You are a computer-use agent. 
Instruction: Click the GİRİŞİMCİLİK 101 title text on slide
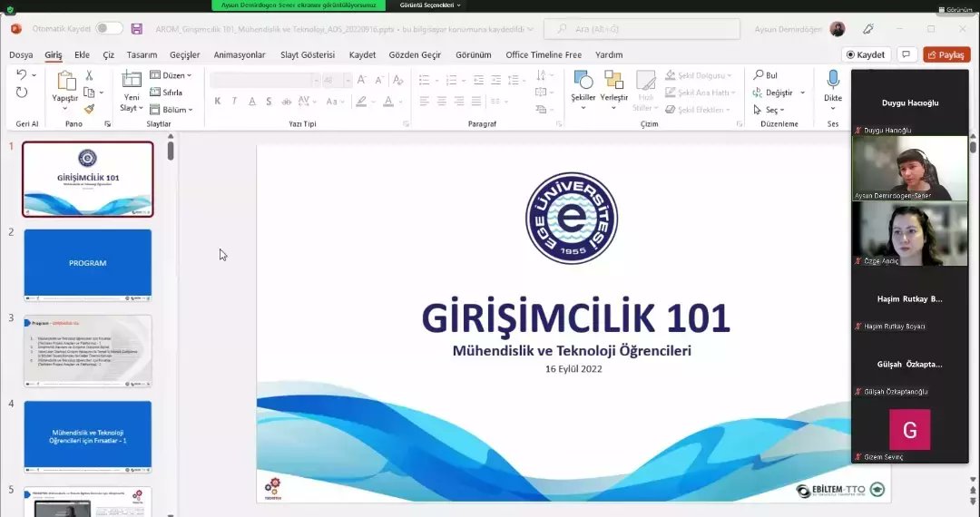(575, 318)
